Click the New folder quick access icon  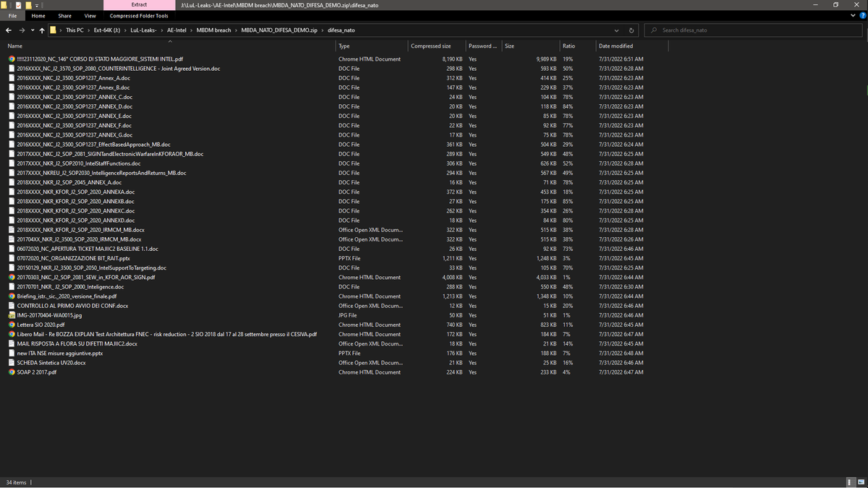click(27, 4)
